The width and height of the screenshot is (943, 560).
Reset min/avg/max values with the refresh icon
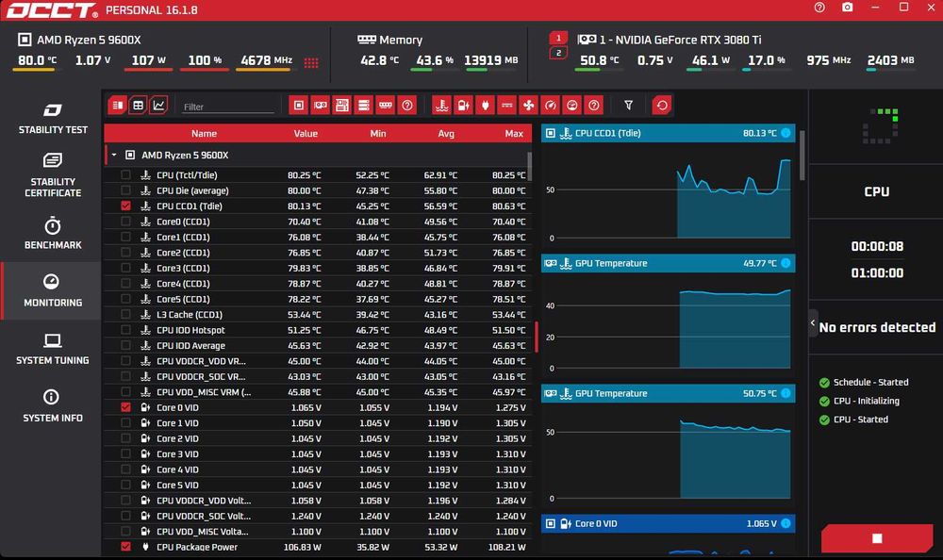(x=662, y=106)
